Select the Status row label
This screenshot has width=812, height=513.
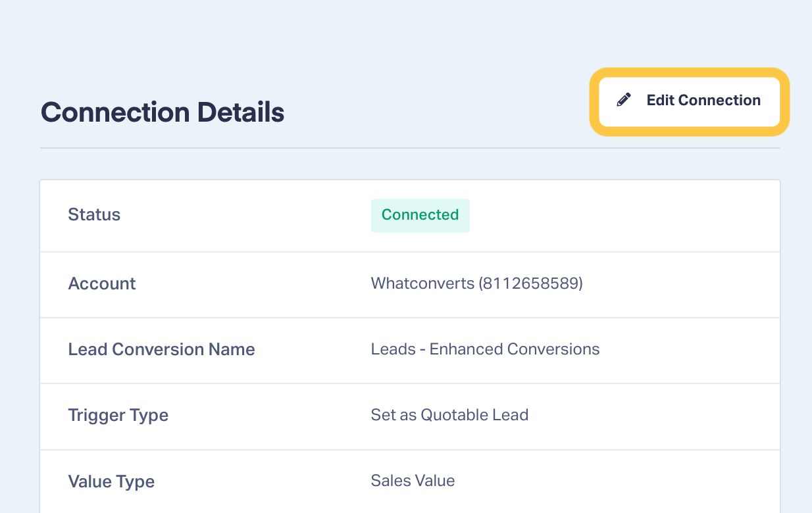point(94,215)
